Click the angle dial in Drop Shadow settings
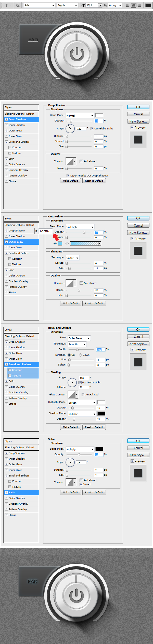Image resolution: width=153 pixels, height=644 pixels. (x=70, y=128)
